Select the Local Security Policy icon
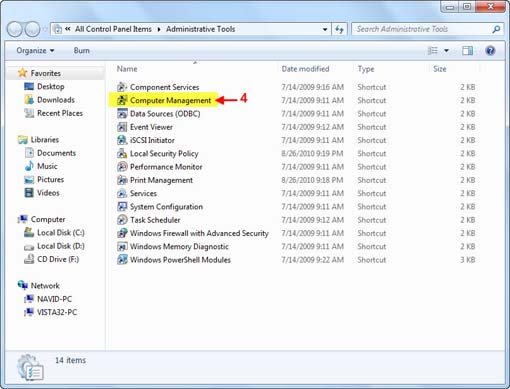The width and height of the screenshot is (510, 389). [x=122, y=153]
